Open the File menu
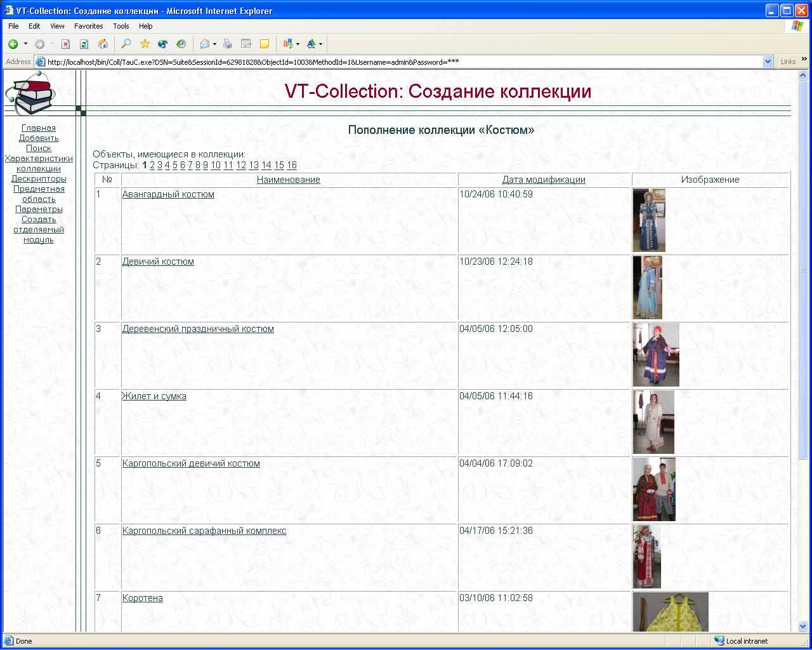Image resolution: width=812 pixels, height=650 pixels. (13, 26)
